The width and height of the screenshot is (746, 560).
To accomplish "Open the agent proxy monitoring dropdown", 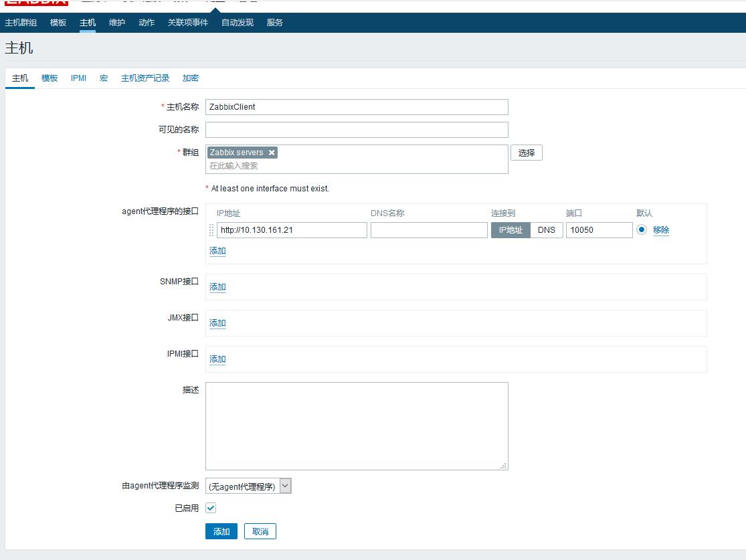I will [x=248, y=486].
